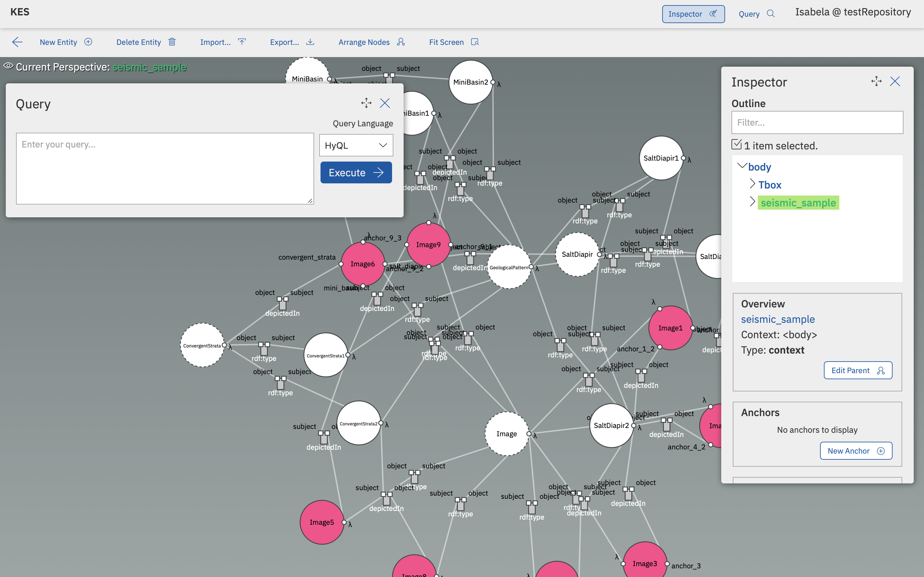Click the outline Filter input field
The width and height of the screenshot is (924, 577).
817,122
